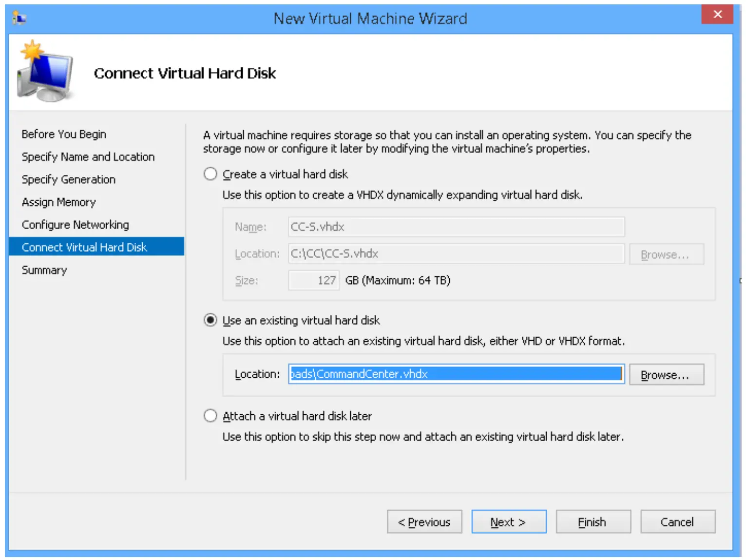Go to Before You Begin step
746x560 pixels.
point(64,134)
